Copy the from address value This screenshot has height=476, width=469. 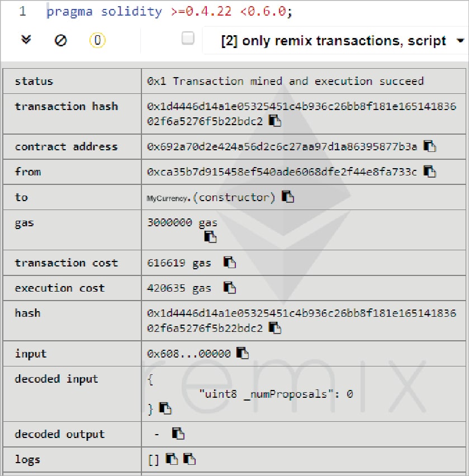click(429, 172)
